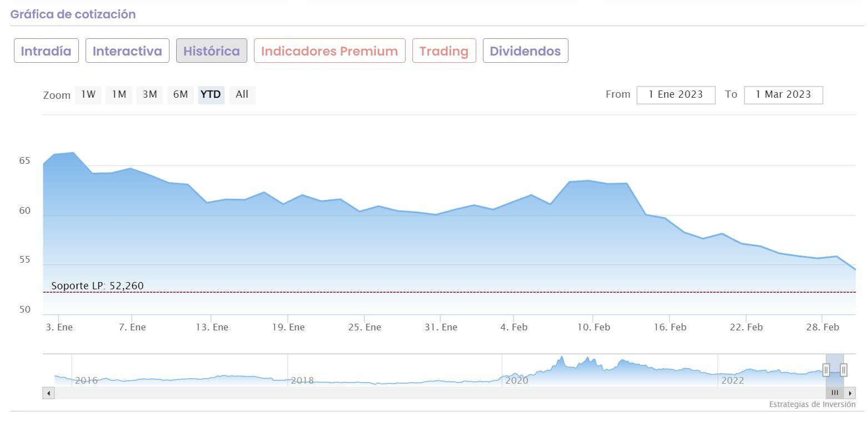The height and width of the screenshot is (427, 868).
Task: Open Indicadores Premium tab
Action: [330, 51]
